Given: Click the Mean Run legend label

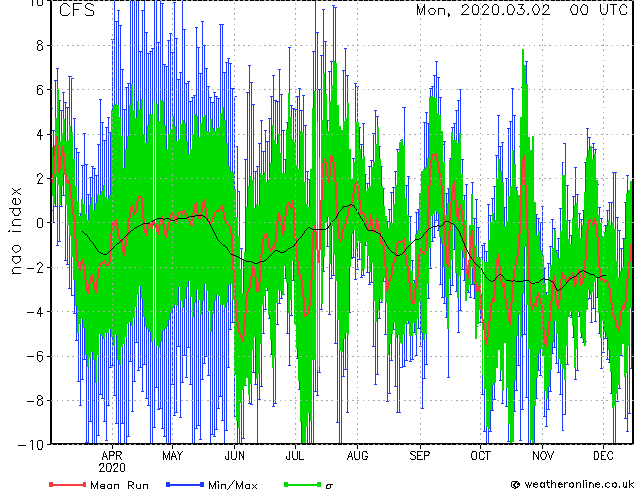Looking at the screenshot, I should pos(120,485).
